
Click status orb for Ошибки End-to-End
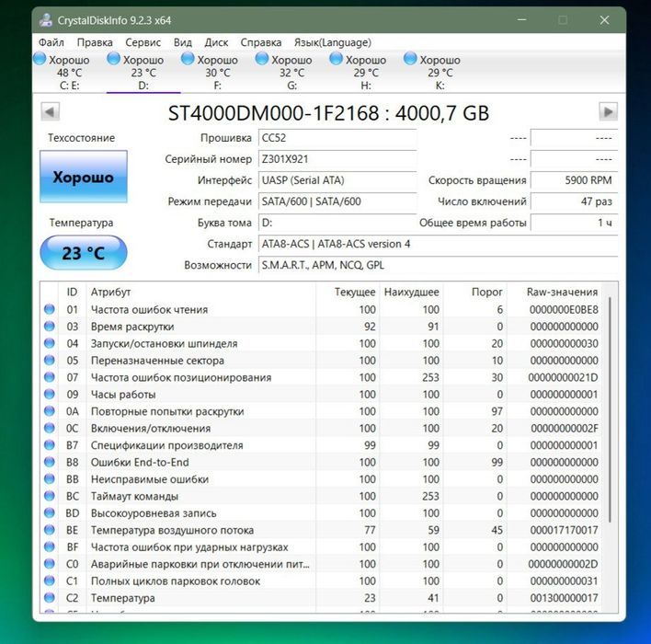[x=50, y=462]
